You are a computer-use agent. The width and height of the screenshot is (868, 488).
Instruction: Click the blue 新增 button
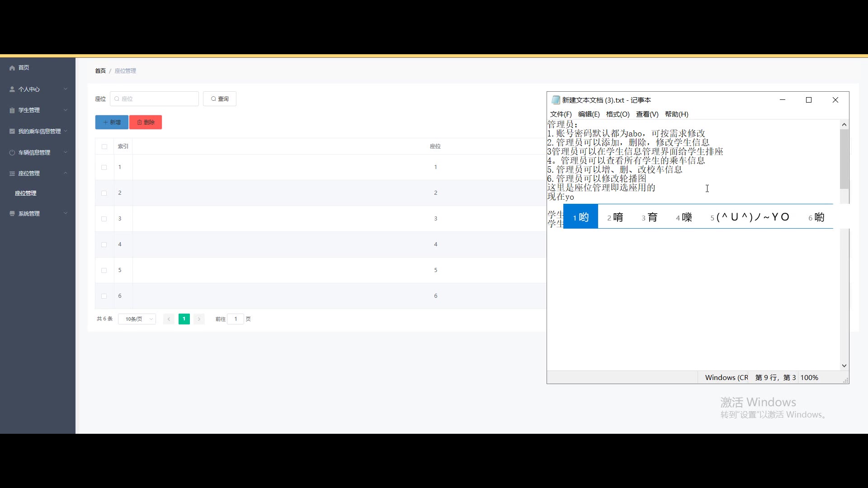[112, 122]
